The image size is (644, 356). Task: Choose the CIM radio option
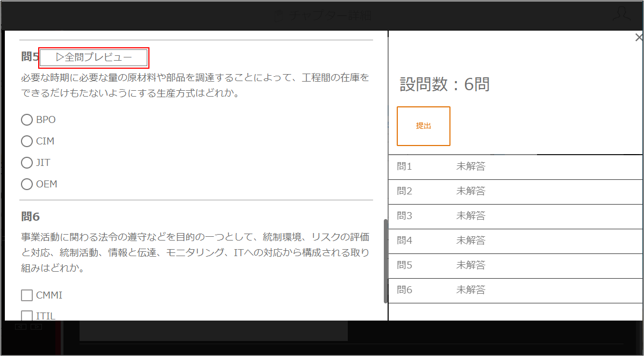tap(27, 141)
